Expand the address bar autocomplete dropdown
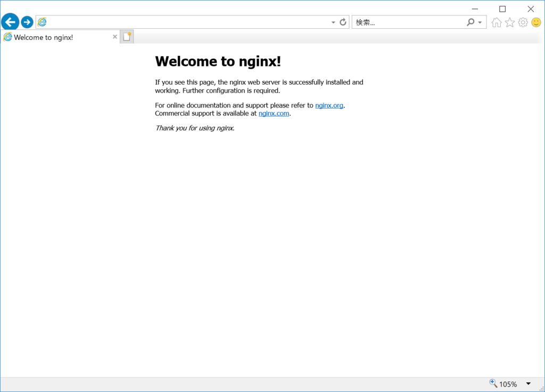The image size is (545, 392). click(333, 22)
